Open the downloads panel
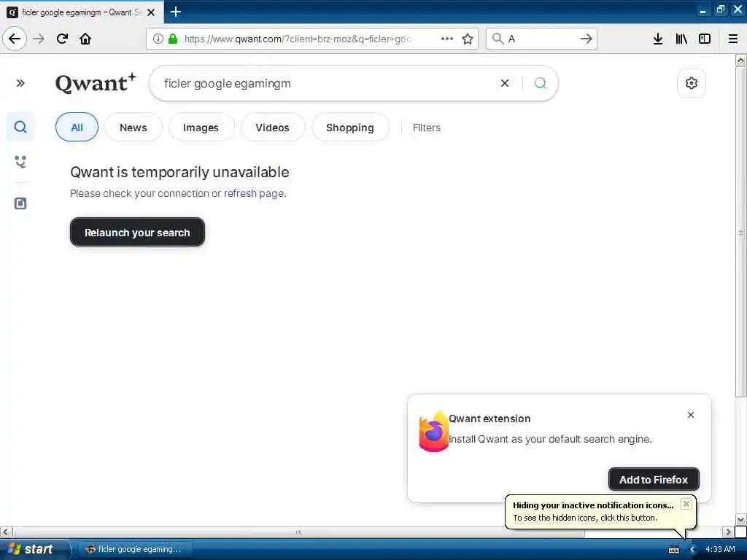 tap(658, 39)
